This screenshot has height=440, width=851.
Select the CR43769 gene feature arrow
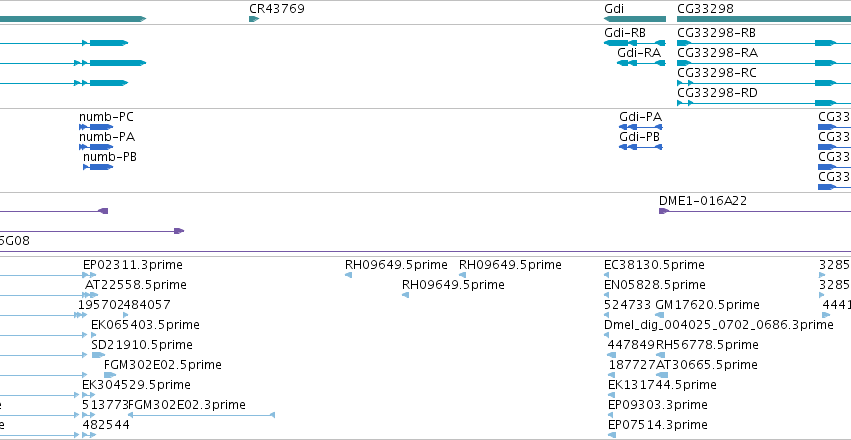tap(253, 19)
